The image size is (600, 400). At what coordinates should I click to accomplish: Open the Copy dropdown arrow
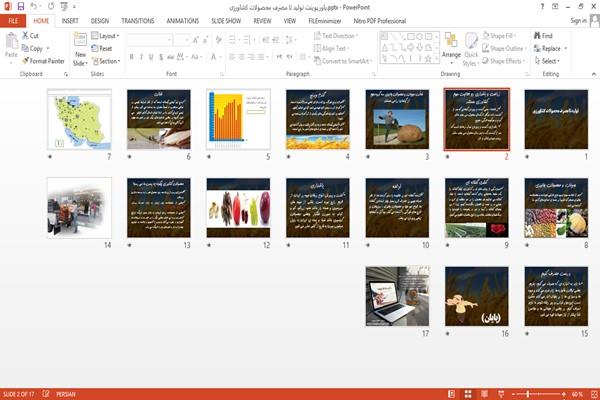pos(48,48)
